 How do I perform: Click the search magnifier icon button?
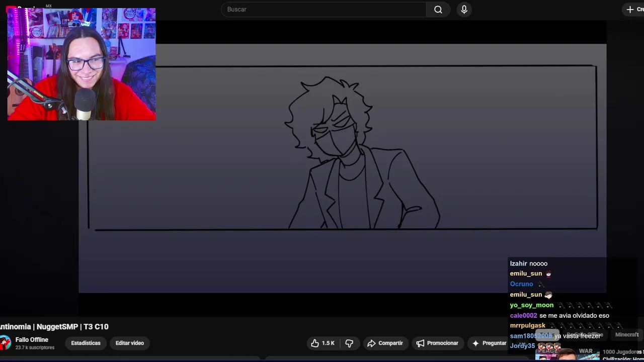click(x=438, y=10)
